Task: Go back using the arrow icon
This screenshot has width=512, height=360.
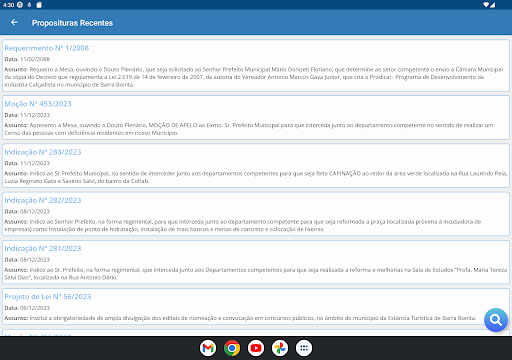Action: coord(14,22)
